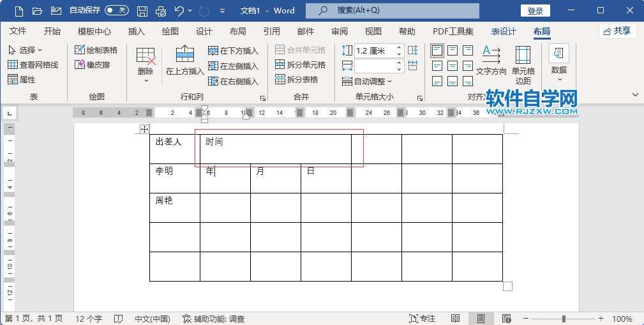Switch to the 开始 tab
Screen dimensions: 644x325
52,31
